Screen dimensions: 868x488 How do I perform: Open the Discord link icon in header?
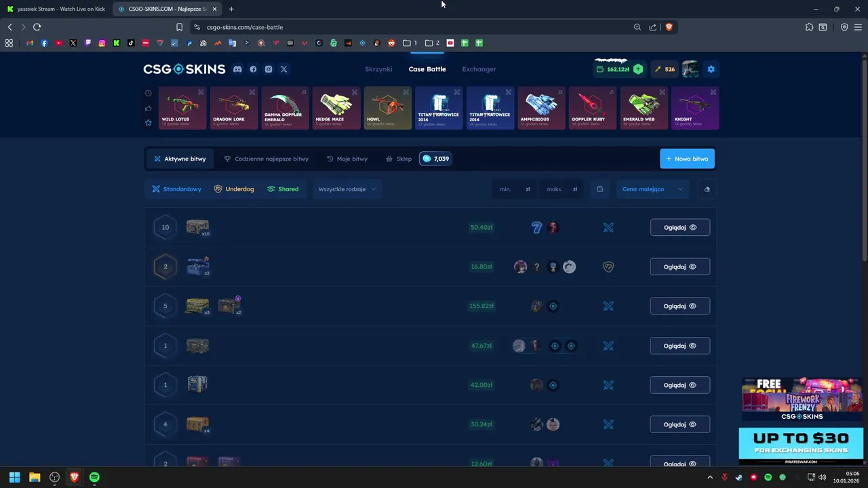[x=237, y=69]
